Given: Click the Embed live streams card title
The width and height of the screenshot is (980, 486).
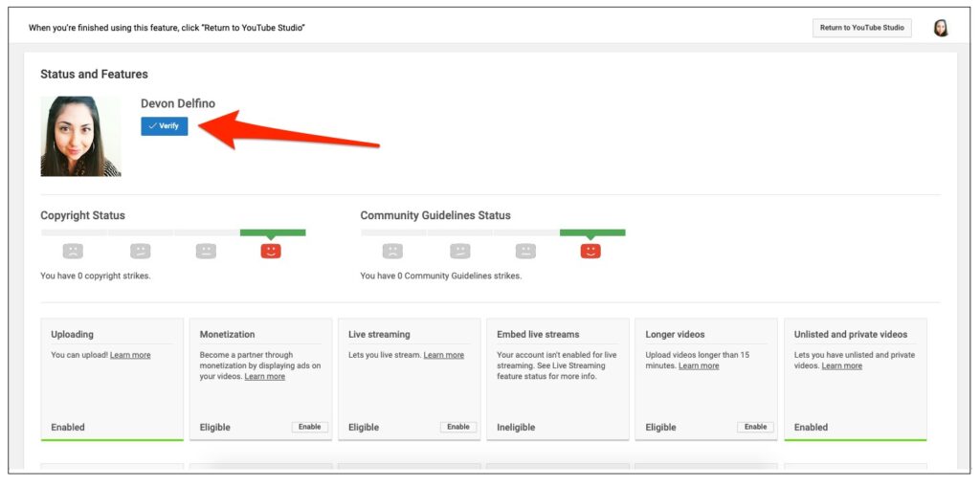Looking at the screenshot, I should point(538,334).
